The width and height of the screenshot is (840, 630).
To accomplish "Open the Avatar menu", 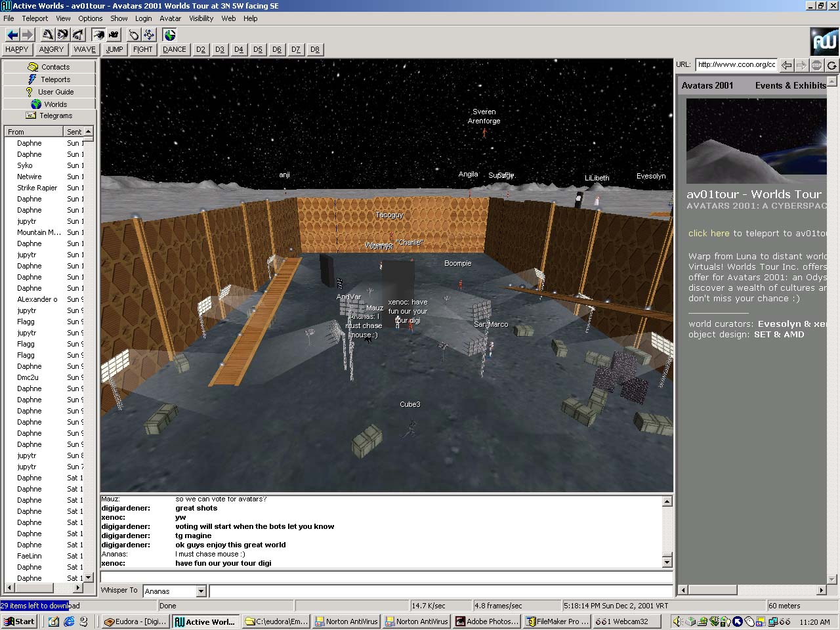I will coord(170,18).
